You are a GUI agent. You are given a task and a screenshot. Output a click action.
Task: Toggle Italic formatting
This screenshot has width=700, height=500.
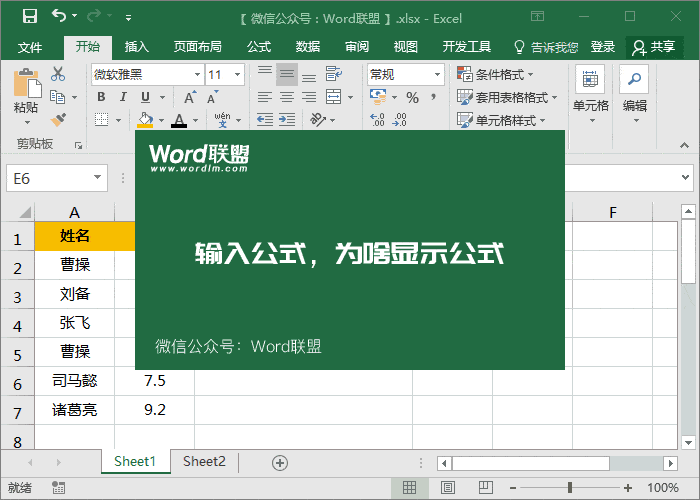pyautogui.click(x=123, y=97)
